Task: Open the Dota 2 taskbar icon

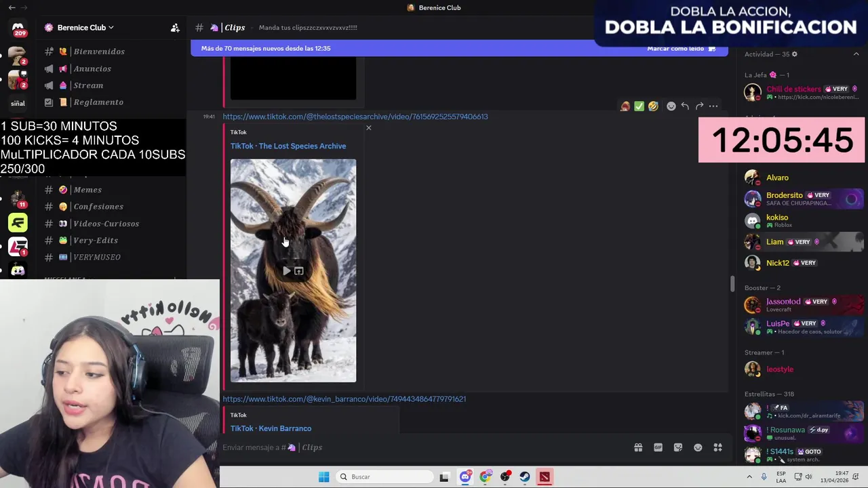Action: tap(545, 476)
